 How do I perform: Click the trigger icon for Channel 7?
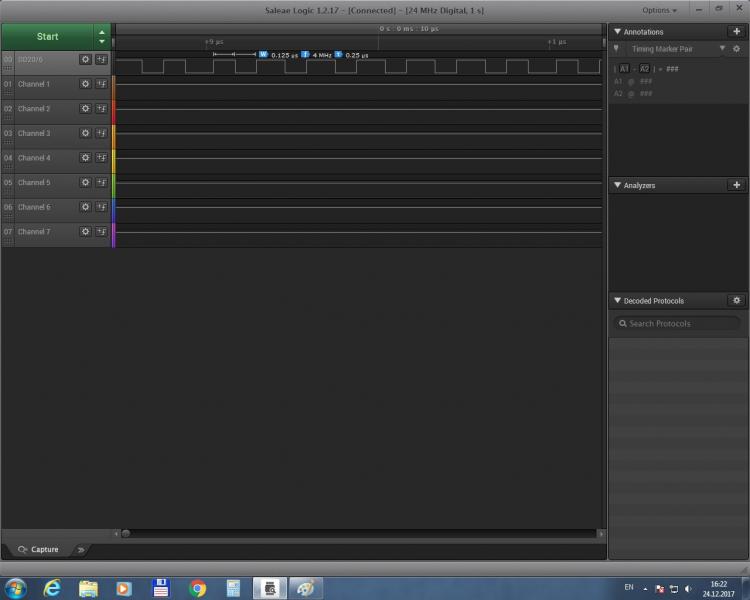pos(101,232)
